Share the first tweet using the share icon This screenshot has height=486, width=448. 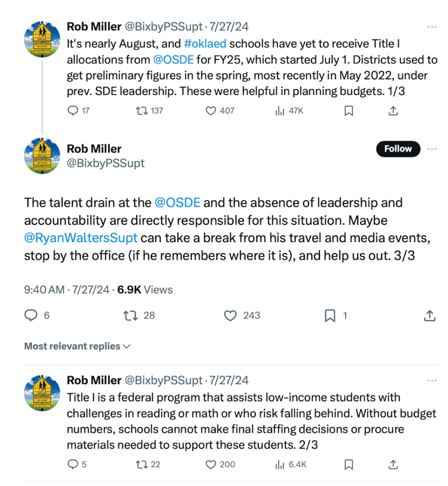coord(393,111)
